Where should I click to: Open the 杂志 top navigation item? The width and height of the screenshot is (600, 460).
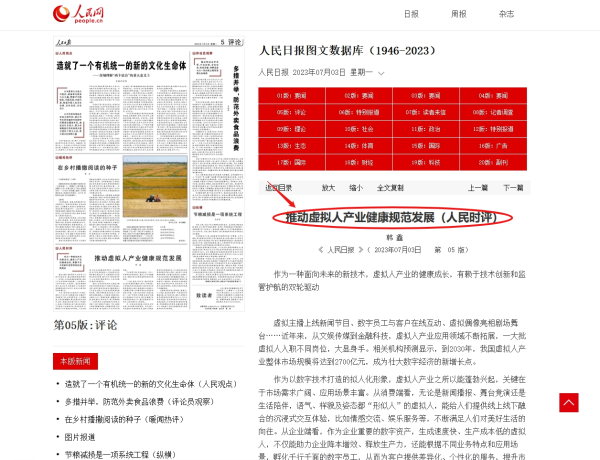(x=506, y=14)
